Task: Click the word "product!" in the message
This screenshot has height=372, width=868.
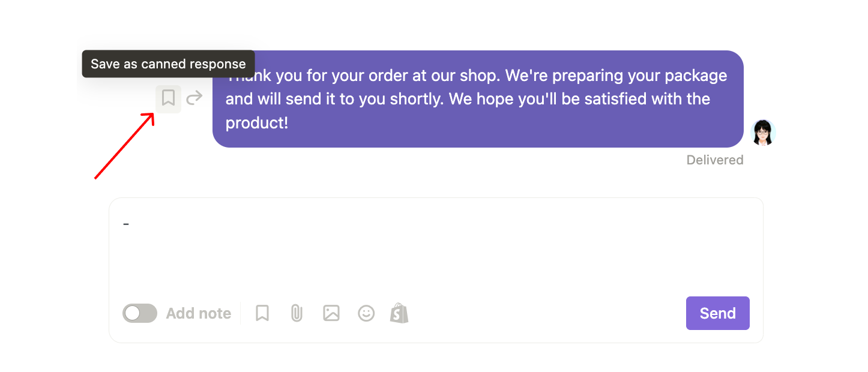Action: point(257,123)
